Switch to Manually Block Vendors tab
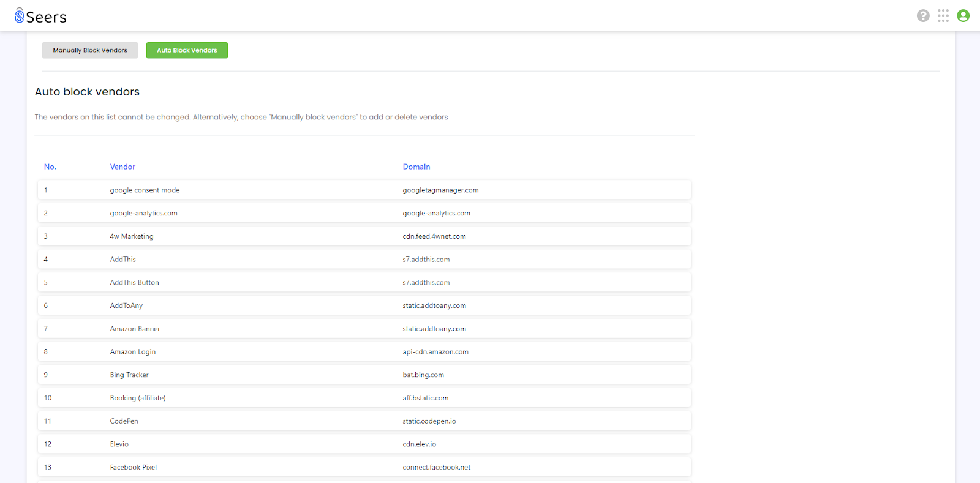 pyautogui.click(x=90, y=50)
